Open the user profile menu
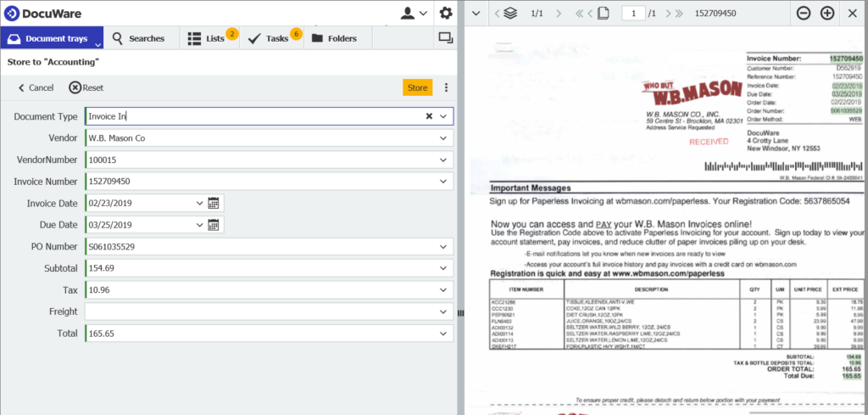 pos(413,14)
